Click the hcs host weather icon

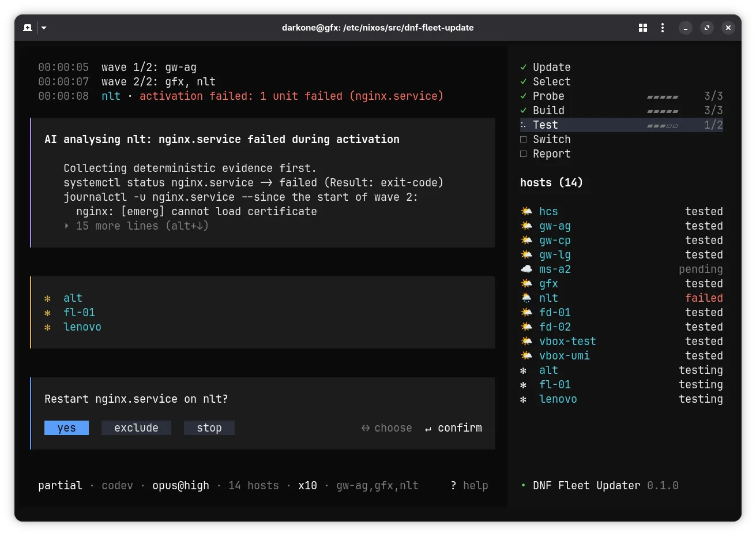[x=526, y=211]
